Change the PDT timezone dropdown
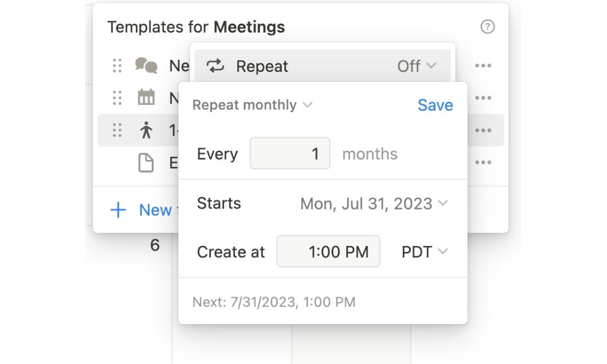Viewport: 607px width, 364px height. pyautogui.click(x=424, y=252)
